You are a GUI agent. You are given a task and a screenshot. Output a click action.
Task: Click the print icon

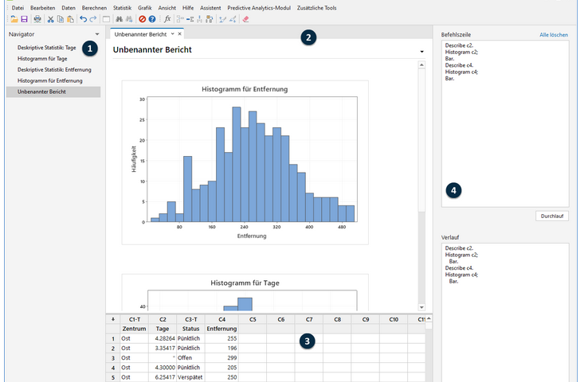pyautogui.click(x=37, y=18)
